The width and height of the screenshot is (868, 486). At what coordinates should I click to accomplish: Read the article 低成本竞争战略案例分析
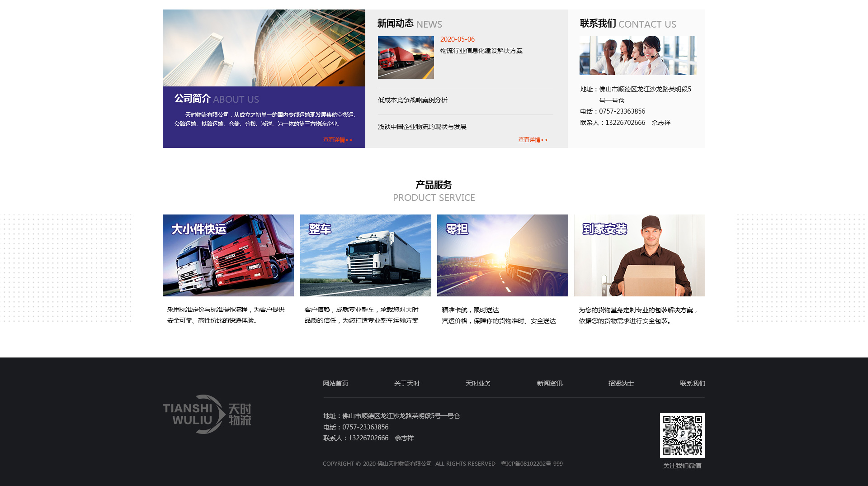[x=412, y=100]
